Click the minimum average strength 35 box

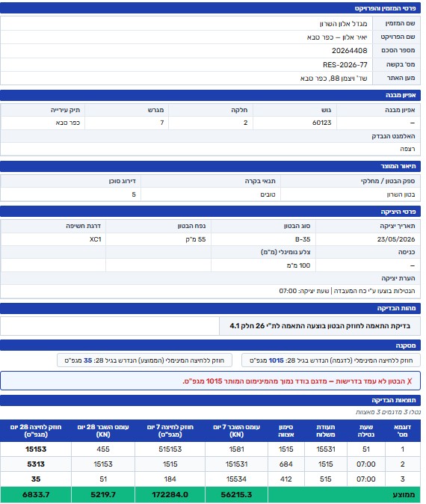[144, 360]
